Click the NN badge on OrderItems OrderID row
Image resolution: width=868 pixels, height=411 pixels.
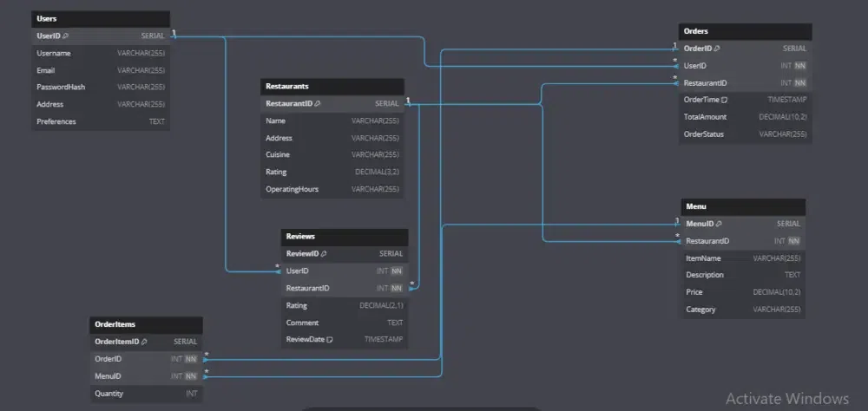click(x=190, y=359)
